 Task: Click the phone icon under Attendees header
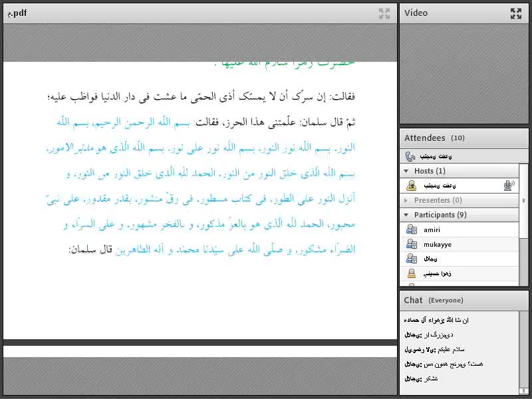pos(410,156)
